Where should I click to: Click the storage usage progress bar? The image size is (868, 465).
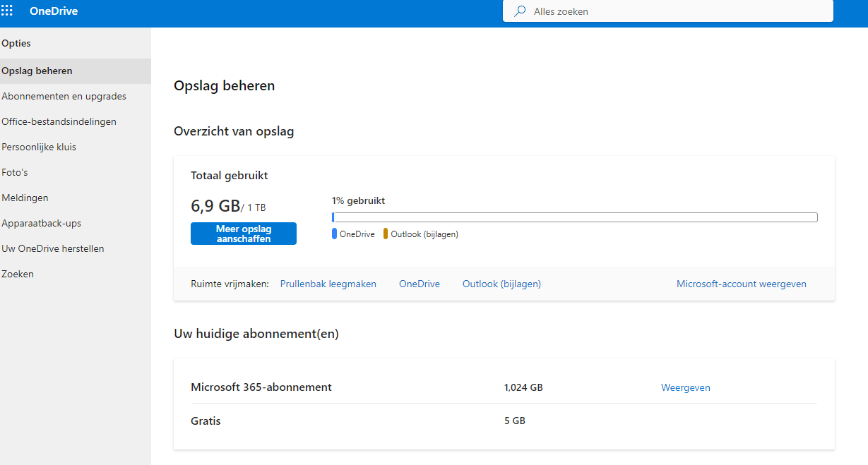pyautogui.click(x=574, y=217)
